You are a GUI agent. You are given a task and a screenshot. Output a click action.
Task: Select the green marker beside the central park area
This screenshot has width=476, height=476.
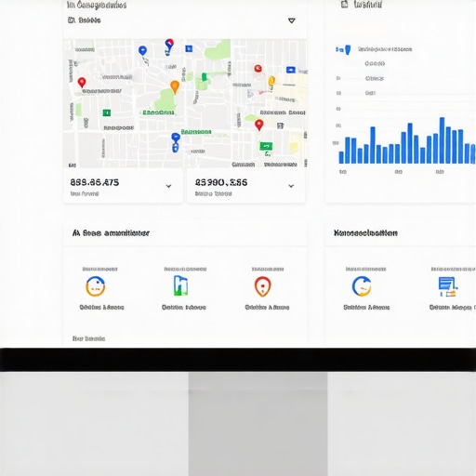pyautogui.click(x=205, y=77)
